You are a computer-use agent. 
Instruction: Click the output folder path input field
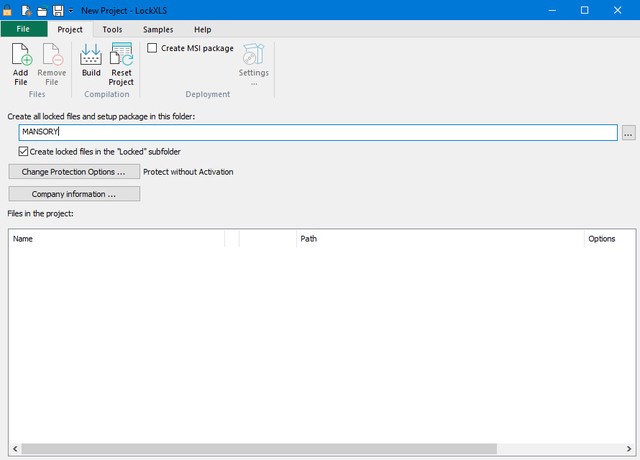click(318, 132)
